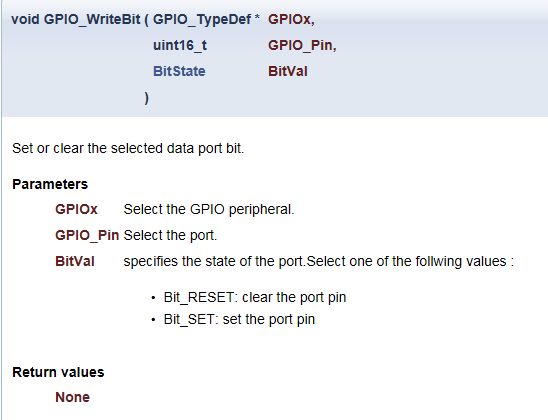Click GPIO_WriteBit function name in signature
Viewport: 548px width, 420px height.
click(92, 19)
